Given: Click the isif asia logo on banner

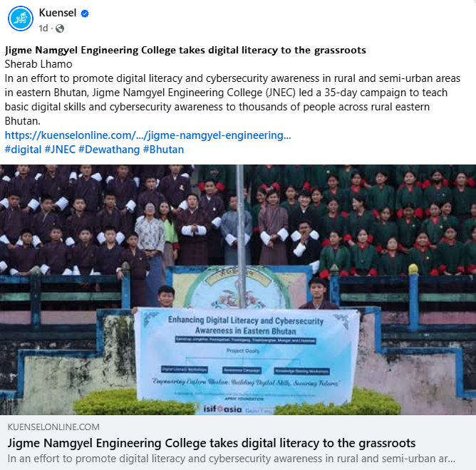Looking at the screenshot, I should (x=222, y=409).
